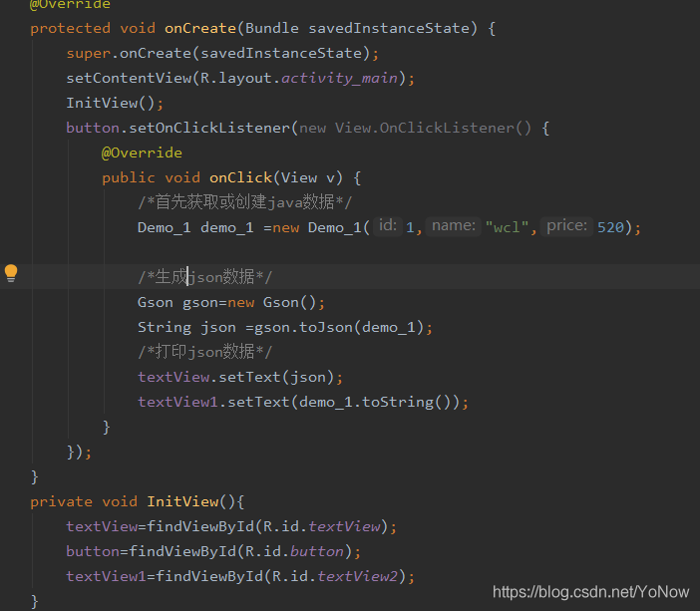Click the comment above textView.setText

[204, 352]
